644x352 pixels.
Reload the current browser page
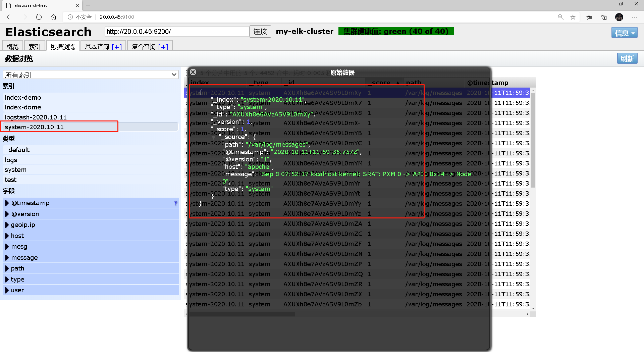(x=39, y=17)
